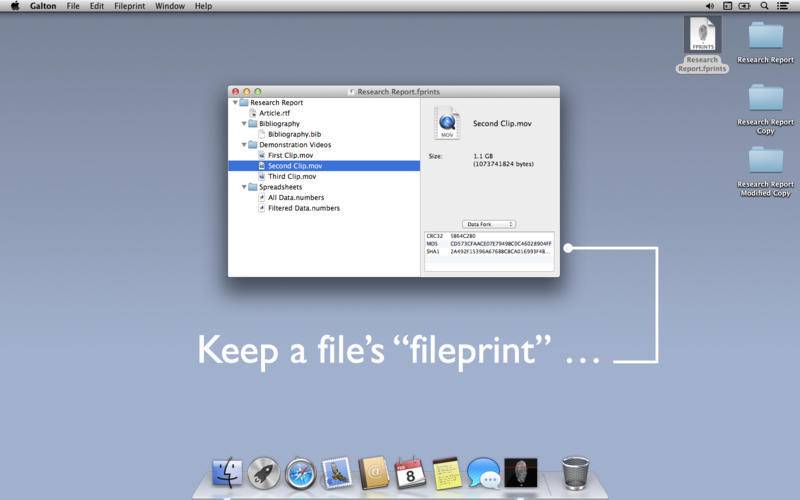Select the SHA1 checksum row

click(x=488, y=252)
